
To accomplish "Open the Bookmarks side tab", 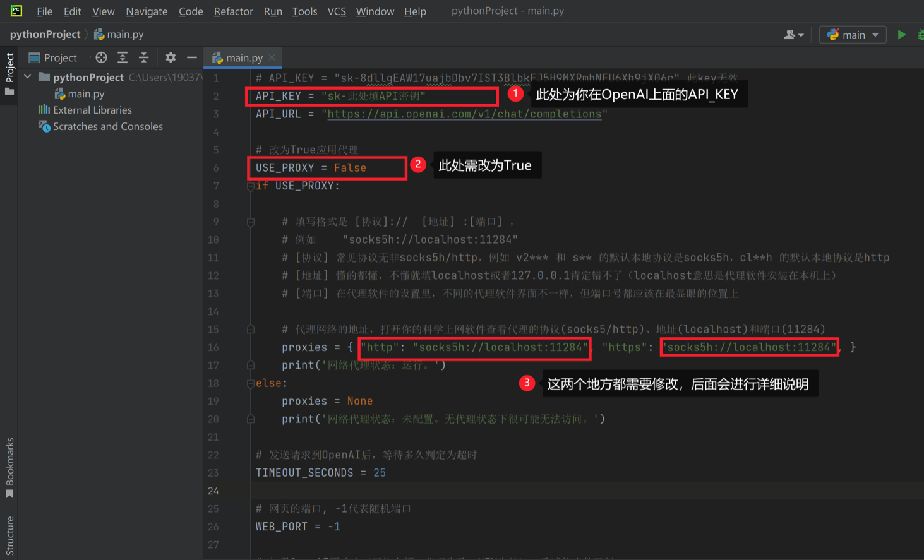I will (x=9, y=468).
